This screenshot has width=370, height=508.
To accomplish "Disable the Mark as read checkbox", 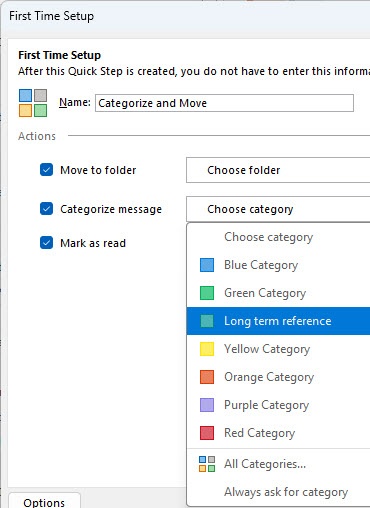I will coord(46,243).
